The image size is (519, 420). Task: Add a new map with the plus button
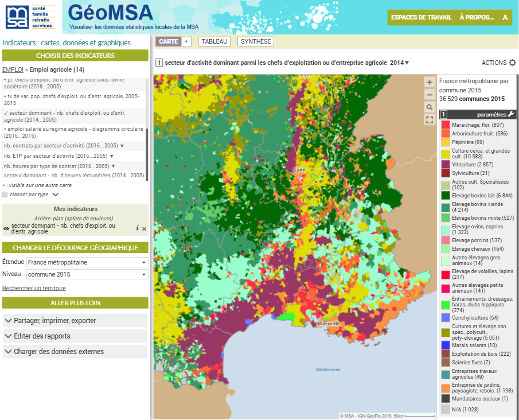tap(186, 41)
